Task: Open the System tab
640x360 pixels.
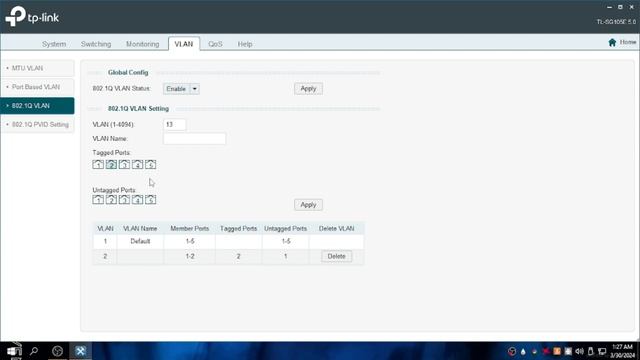Action: [x=54, y=44]
